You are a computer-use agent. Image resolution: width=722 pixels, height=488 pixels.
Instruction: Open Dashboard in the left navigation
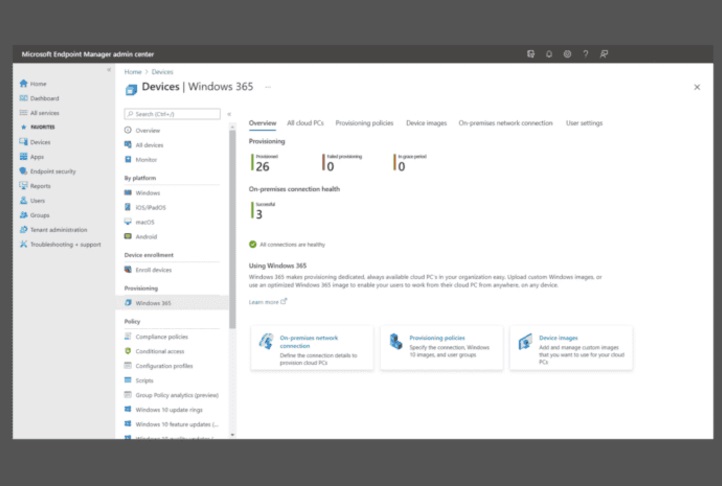pos(39,99)
